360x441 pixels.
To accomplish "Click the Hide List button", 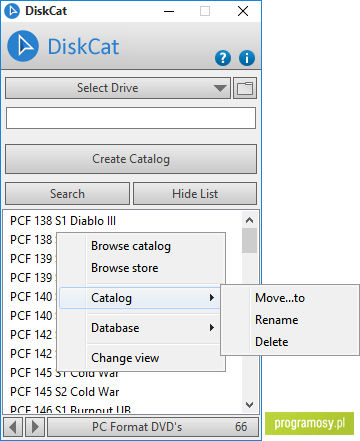I will click(x=195, y=194).
